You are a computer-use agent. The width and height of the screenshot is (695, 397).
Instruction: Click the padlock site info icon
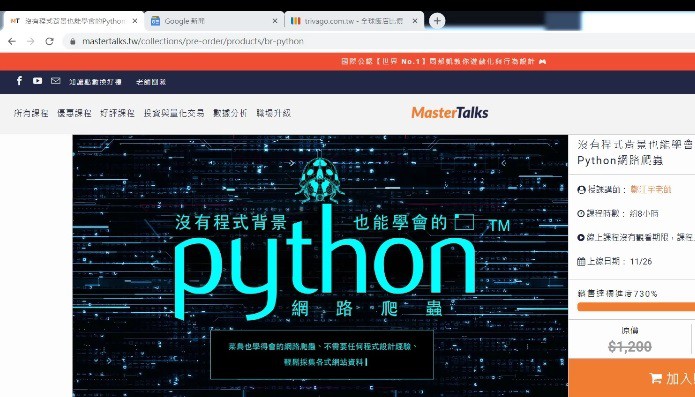[x=72, y=42]
